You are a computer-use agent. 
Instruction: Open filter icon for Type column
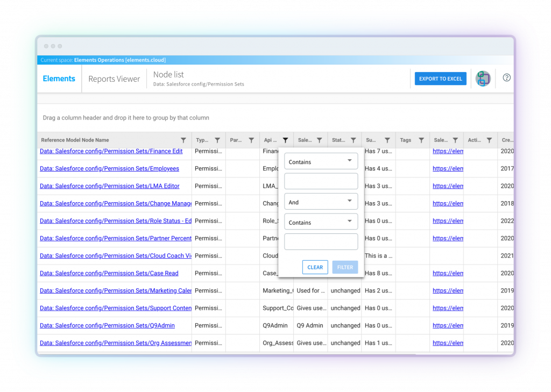pos(217,140)
